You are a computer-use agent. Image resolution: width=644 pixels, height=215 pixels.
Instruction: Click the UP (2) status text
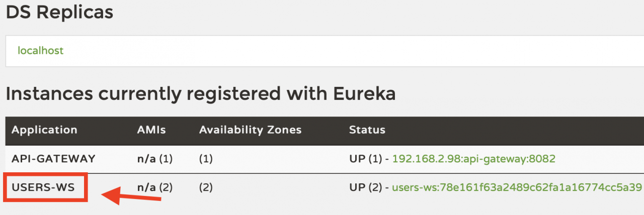click(x=366, y=188)
